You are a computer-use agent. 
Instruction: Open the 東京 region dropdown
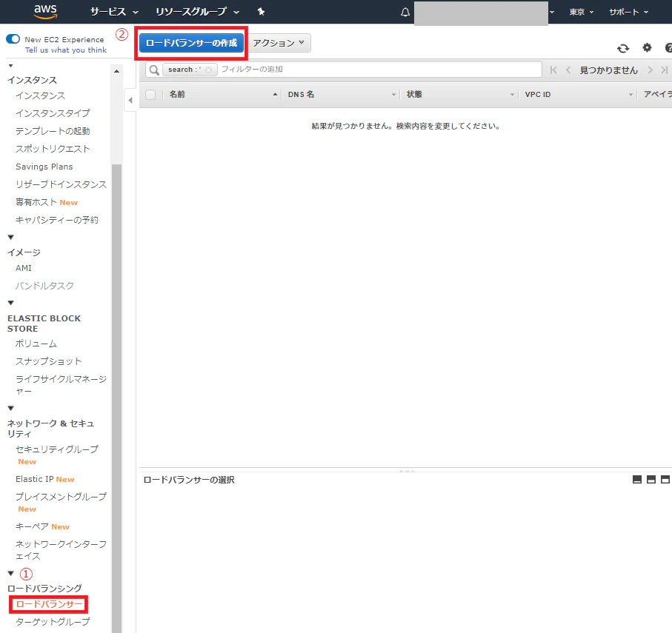tap(581, 12)
